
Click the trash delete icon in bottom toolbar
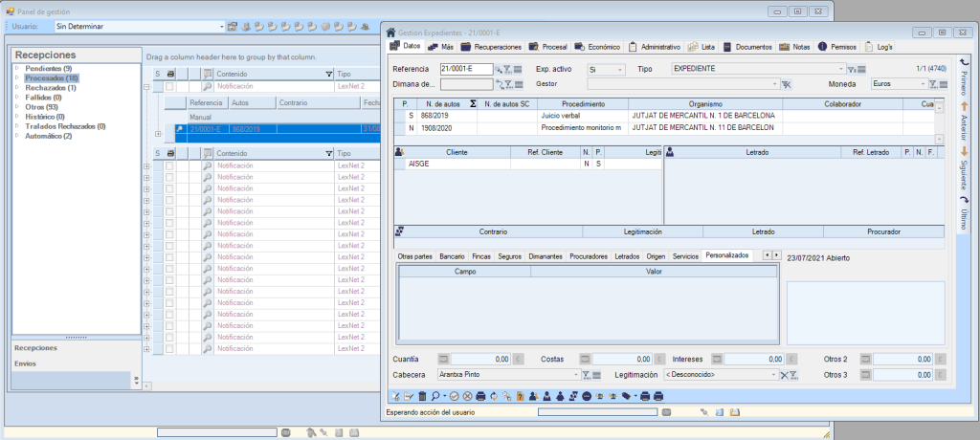[422, 396]
